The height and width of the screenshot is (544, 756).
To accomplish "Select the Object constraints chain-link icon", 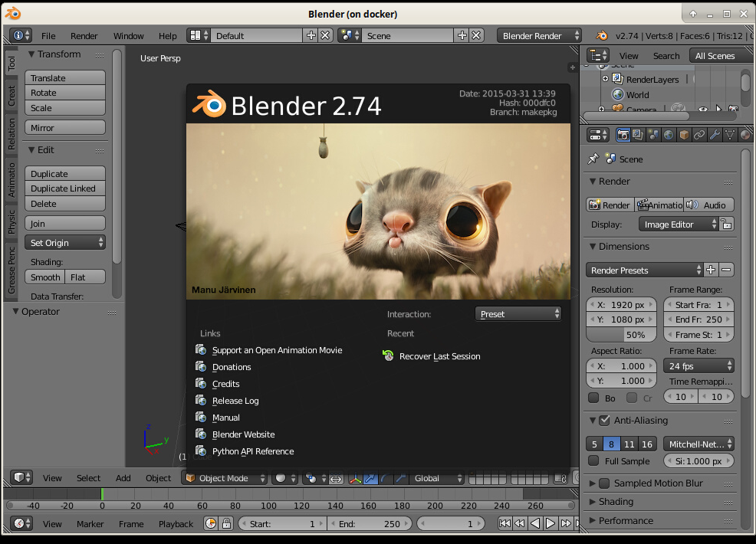I will pos(699,135).
